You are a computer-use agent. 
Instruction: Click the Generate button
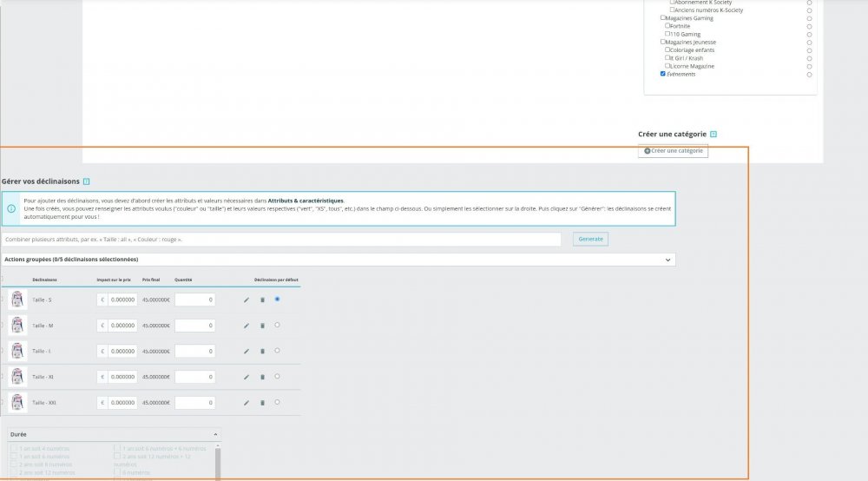click(x=590, y=239)
